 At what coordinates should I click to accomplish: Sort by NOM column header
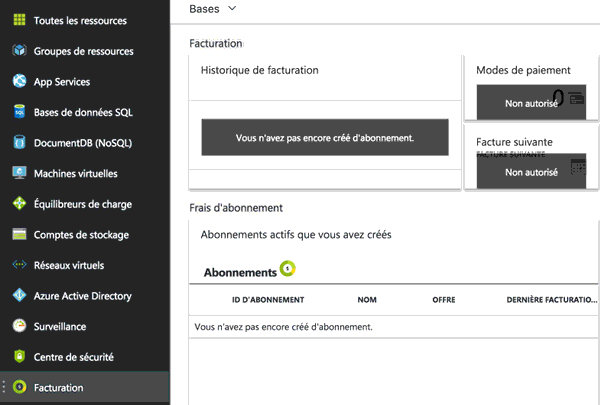point(367,300)
